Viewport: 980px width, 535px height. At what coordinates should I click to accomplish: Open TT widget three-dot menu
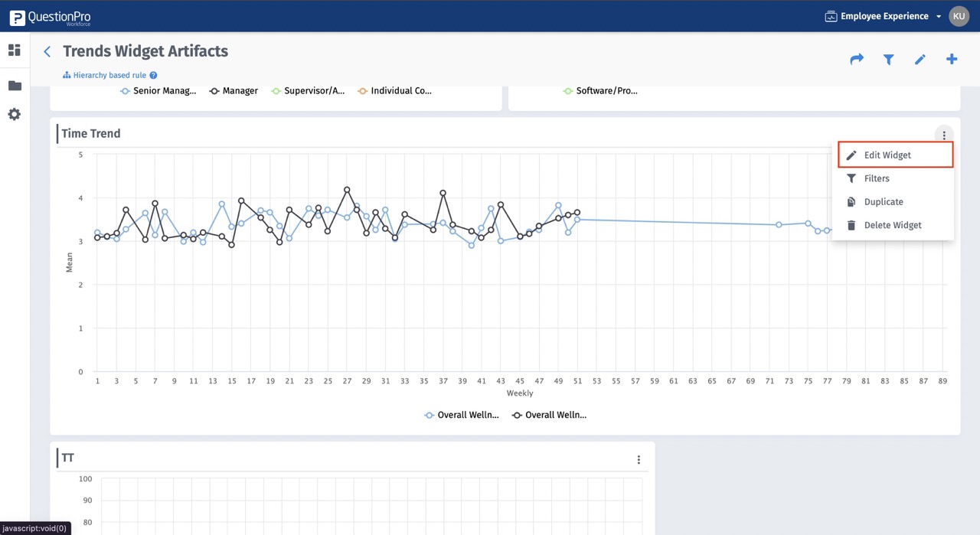click(639, 460)
